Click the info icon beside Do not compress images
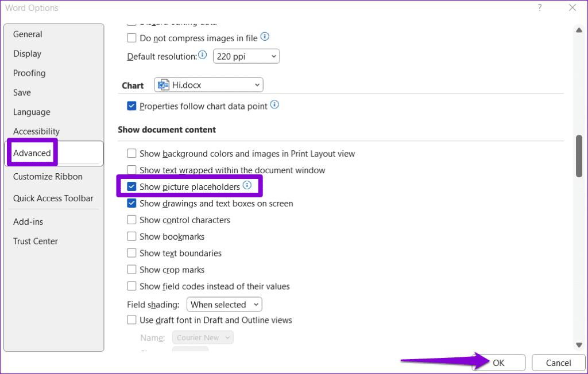 (265, 36)
